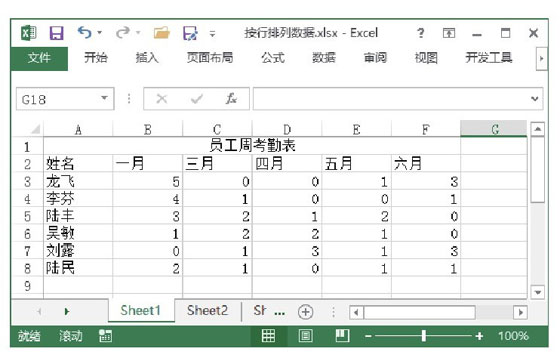
Task: Go to previous sheet tab arrow
Action: tap(39, 311)
